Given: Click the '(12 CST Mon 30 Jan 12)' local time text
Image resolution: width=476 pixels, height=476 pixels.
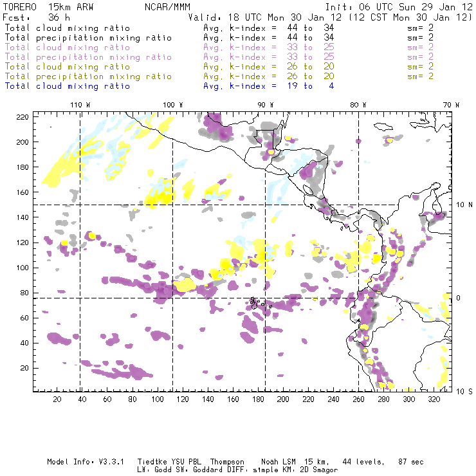Looking at the screenshot, I should pos(410,17).
